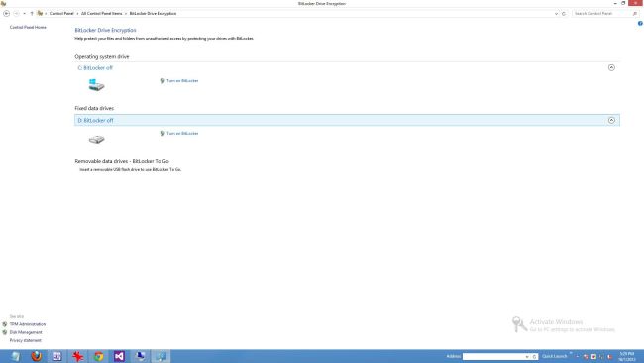Open the recent locations dropdown arrow
Image resolution: width=644 pixels, height=363 pixels.
24,14
